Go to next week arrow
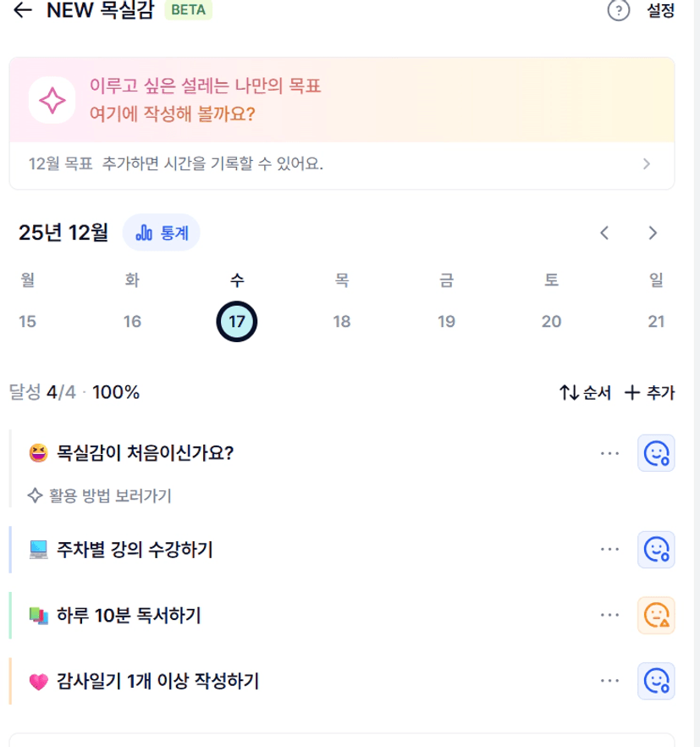Image resolution: width=700 pixels, height=747 pixels. (652, 233)
